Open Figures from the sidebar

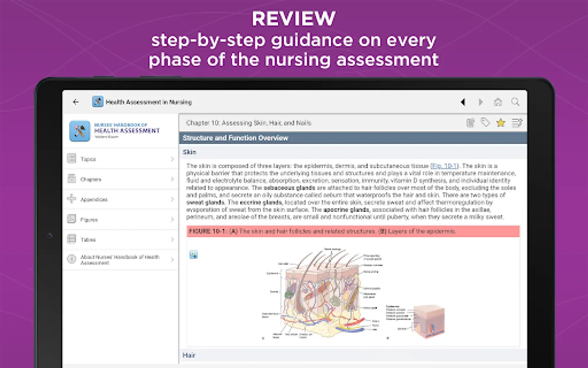[121, 220]
